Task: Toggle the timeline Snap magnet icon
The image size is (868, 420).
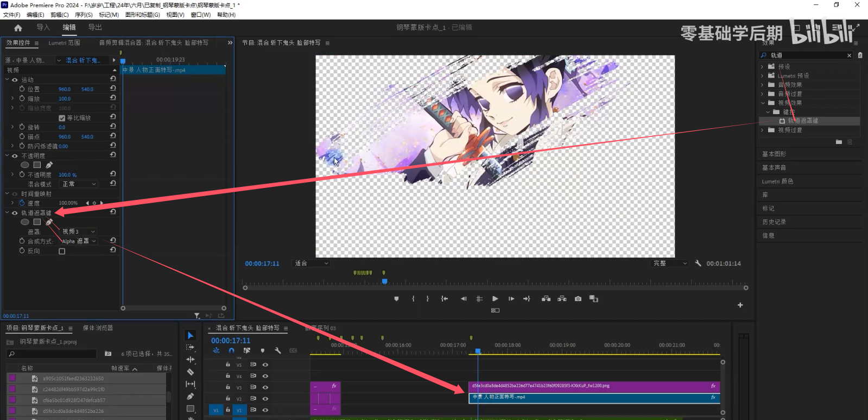Action: click(231, 350)
